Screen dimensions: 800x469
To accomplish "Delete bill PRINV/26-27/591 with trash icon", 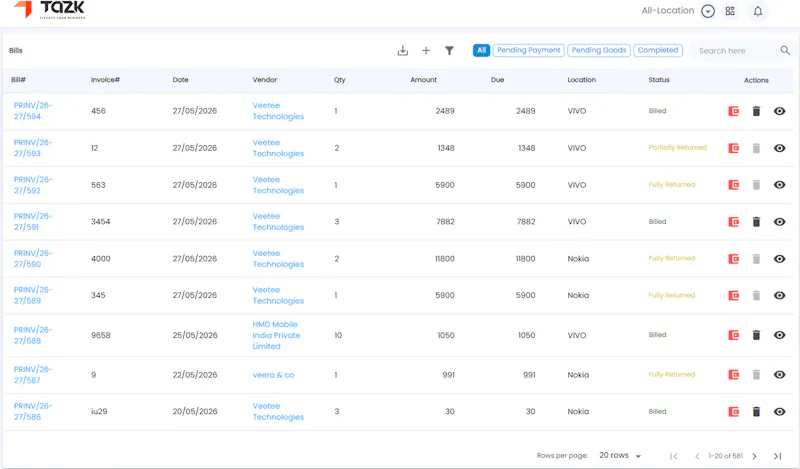I will [x=756, y=221].
